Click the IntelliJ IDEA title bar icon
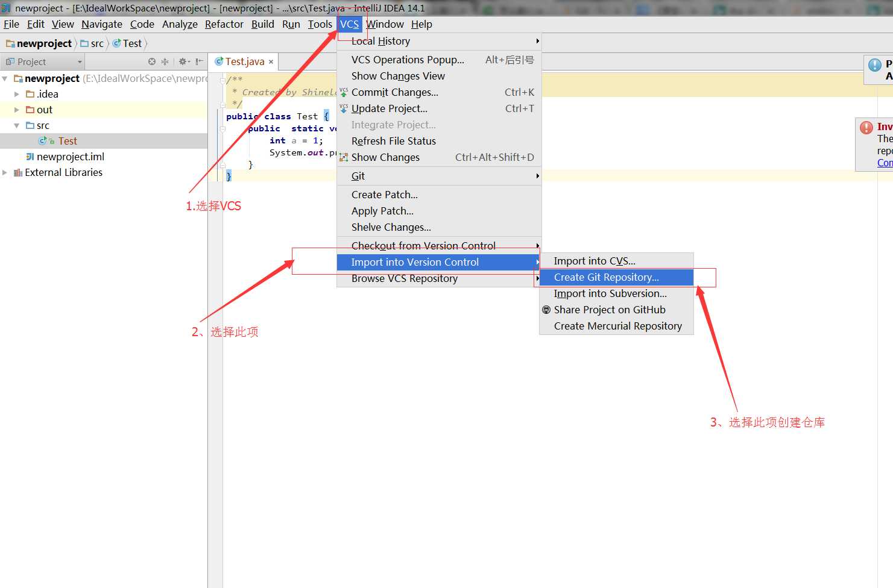Image resolution: width=893 pixels, height=588 pixels. 6,8
